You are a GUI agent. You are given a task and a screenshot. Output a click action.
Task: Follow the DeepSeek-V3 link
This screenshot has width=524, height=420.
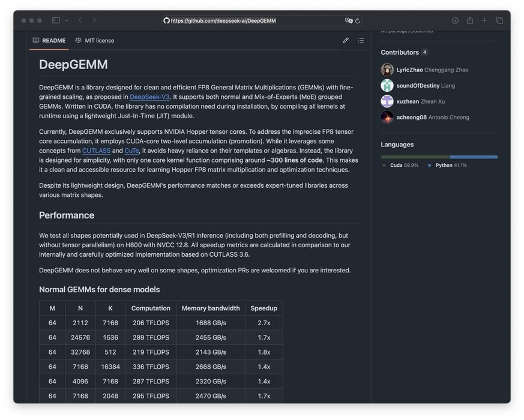(x=149, y=97)
